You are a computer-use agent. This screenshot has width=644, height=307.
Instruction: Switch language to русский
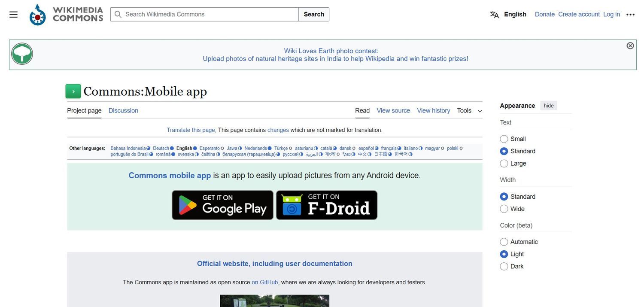[x=290, y=154]
